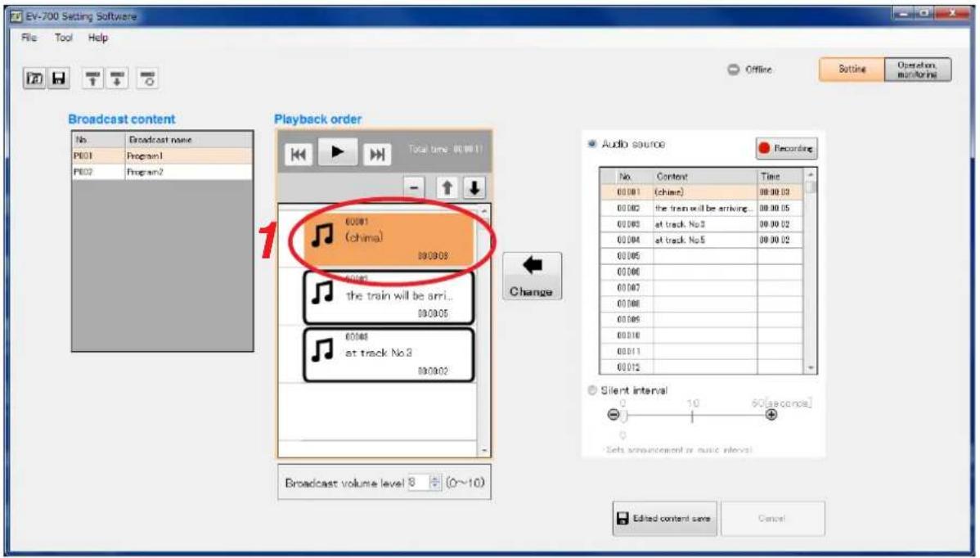Screen dimensions: 980x558
Task: Select audio source row 00012
Action: click(701, 367)
